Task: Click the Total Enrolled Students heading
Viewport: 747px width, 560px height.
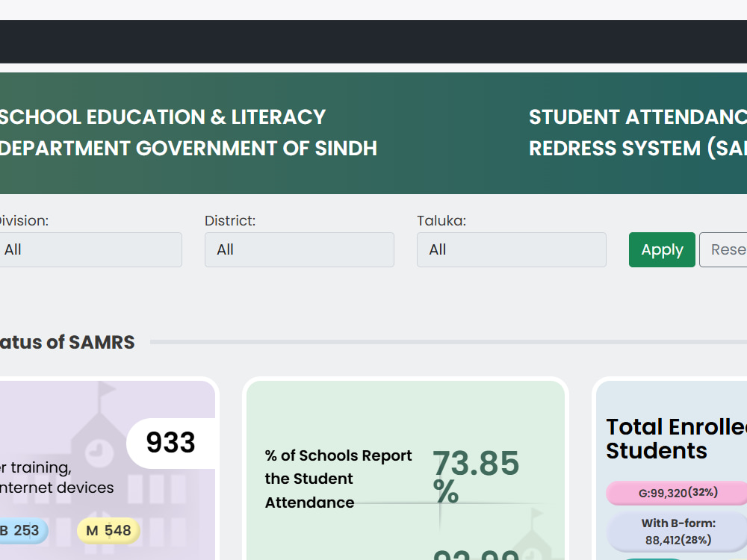Action: click(677, 438)
